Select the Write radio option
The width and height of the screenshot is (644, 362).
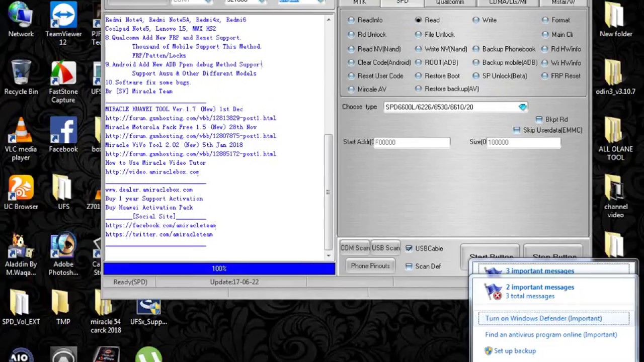point(476,20)
